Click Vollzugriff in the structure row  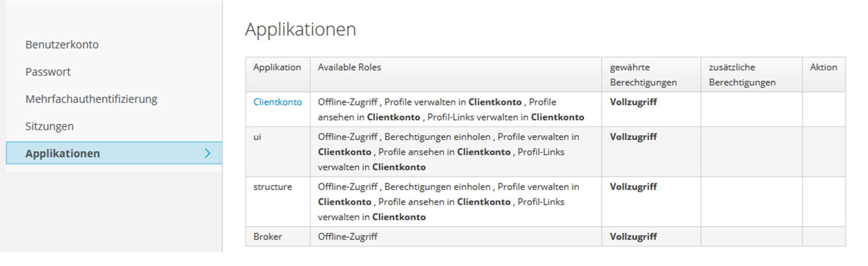click(633, 187)
